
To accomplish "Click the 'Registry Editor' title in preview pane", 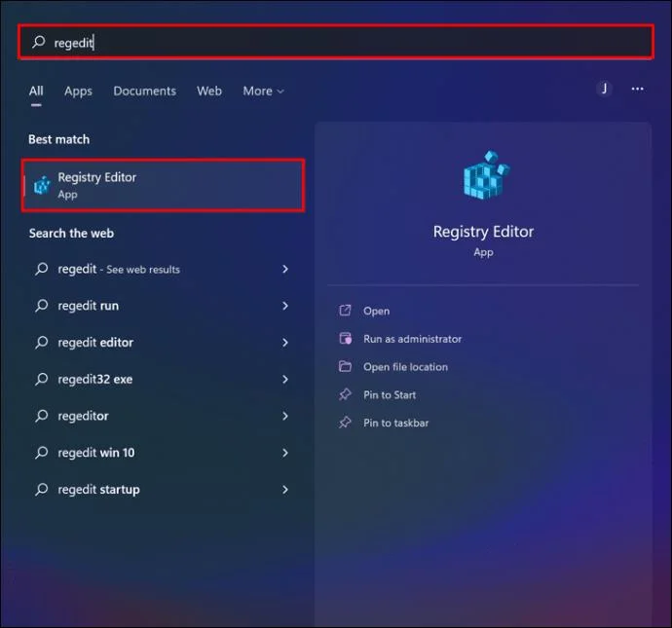I will 483,232.
